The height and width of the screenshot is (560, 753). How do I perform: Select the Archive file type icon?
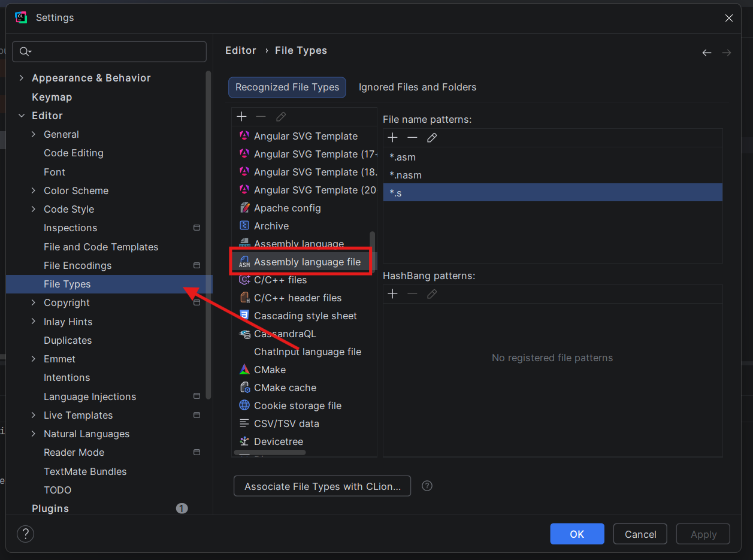tap(244, 226)
